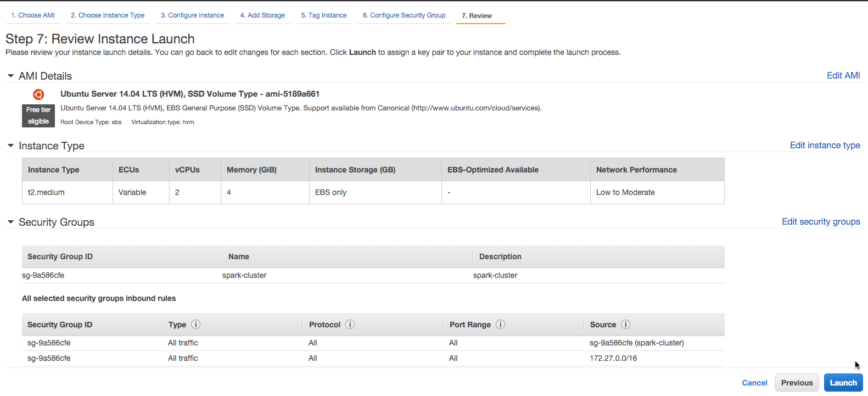The image size is (868, 396).
Task: Click source sg-9a586cfe (spark-cluster) cell
Action: 637,343
